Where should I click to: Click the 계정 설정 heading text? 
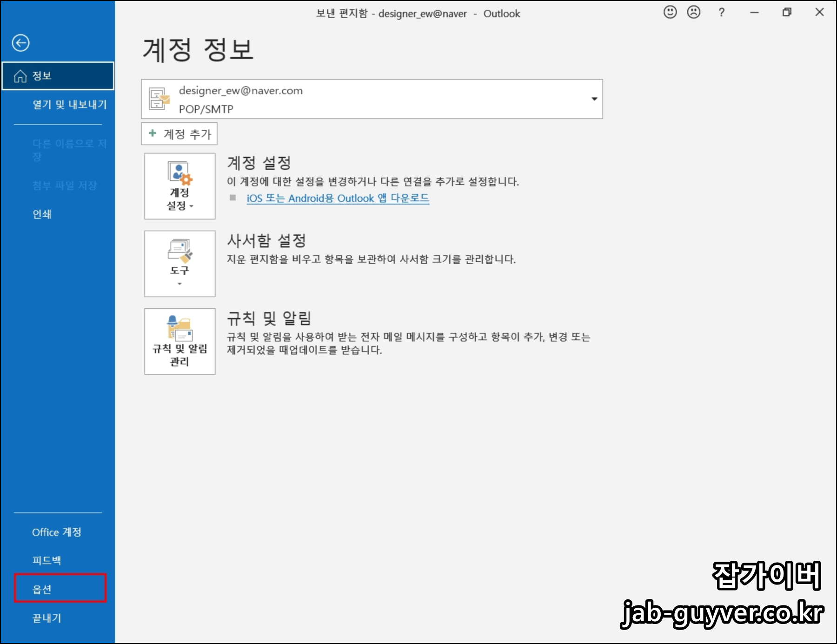(259, 163)
